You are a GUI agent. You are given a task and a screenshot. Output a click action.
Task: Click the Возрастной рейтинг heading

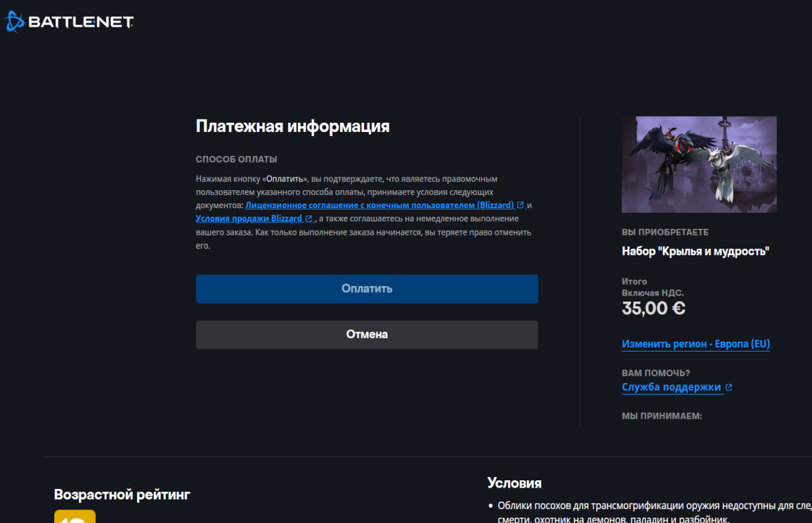click(122, 494)
